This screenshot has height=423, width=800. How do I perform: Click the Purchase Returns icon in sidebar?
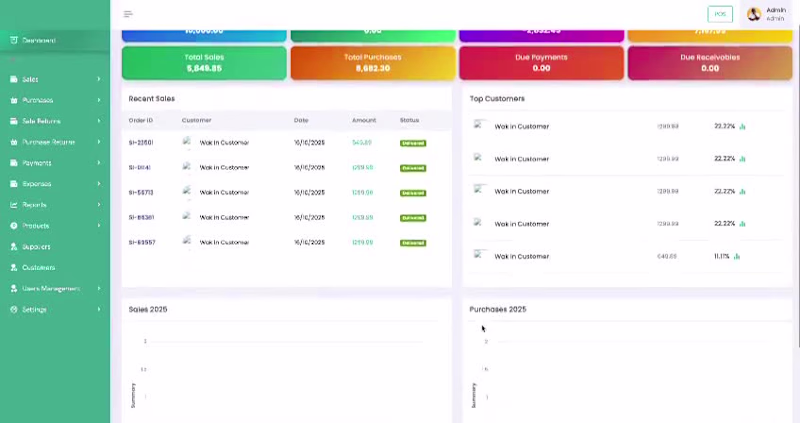pos(14,142)
